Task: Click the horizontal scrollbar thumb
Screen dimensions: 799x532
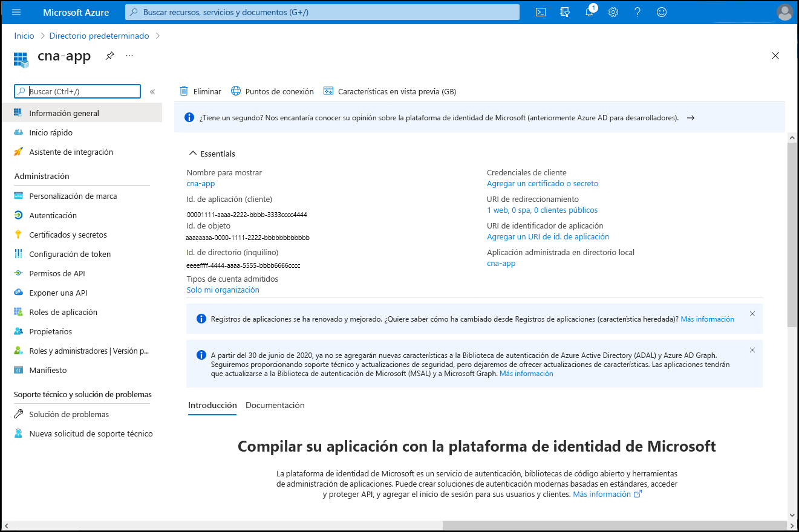Action: [x=614, y=525]
